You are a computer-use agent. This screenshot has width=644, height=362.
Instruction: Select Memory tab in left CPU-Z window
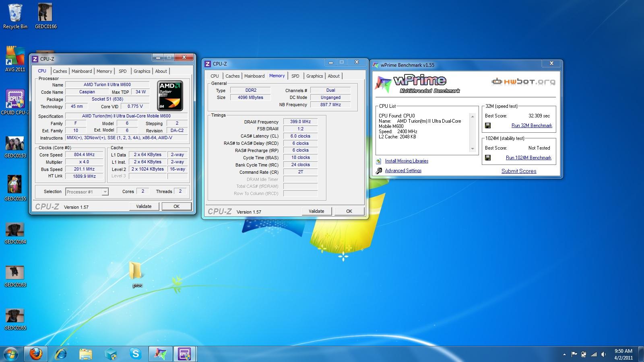coord(104,71)
